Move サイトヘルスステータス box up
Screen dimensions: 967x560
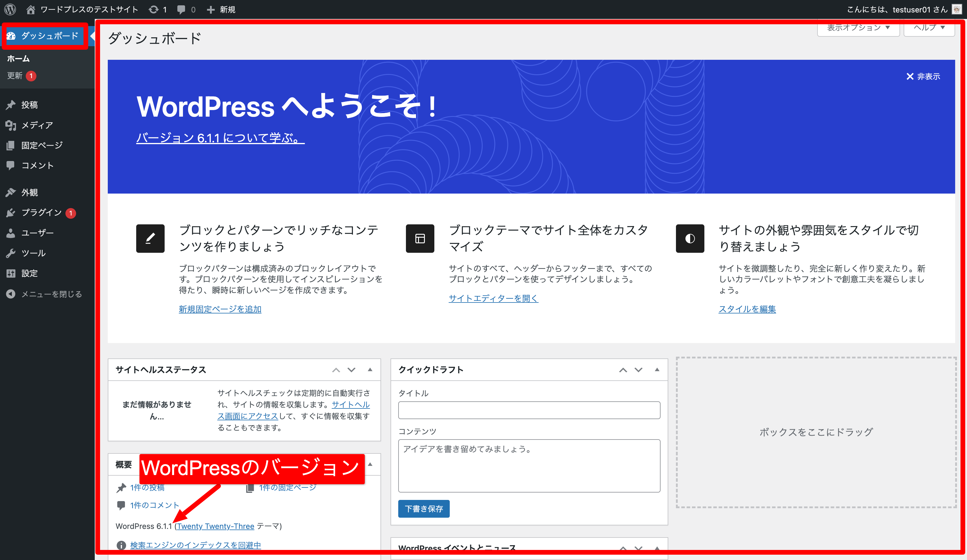point(336,370)
